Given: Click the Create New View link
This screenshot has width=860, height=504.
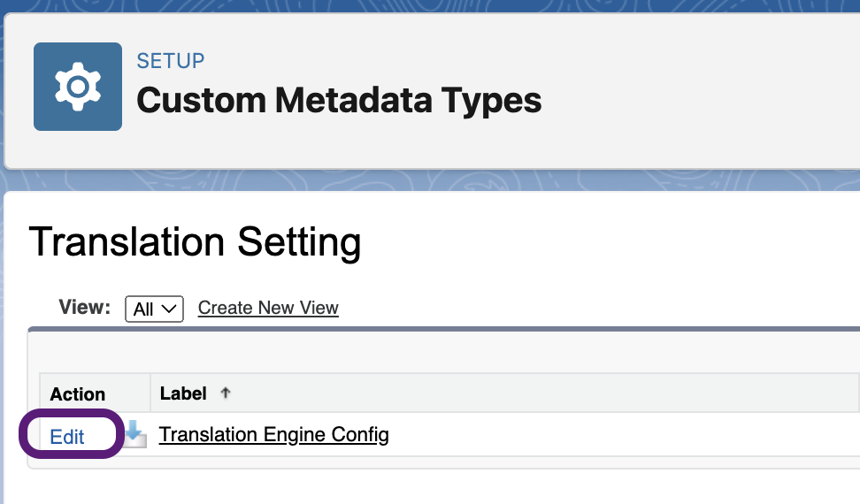Looking at the screenshot, I should (x=268, y=308).
